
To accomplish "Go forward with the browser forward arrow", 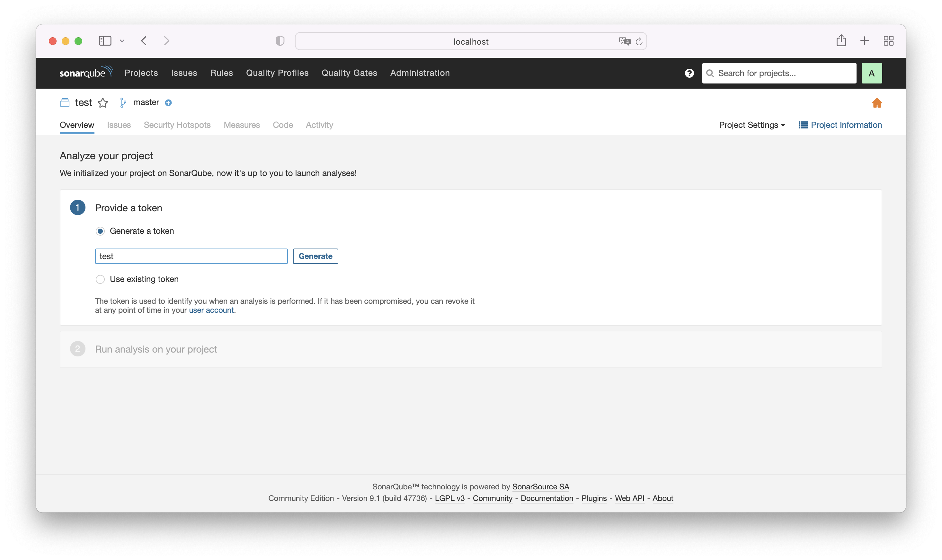I will point(166,41).
